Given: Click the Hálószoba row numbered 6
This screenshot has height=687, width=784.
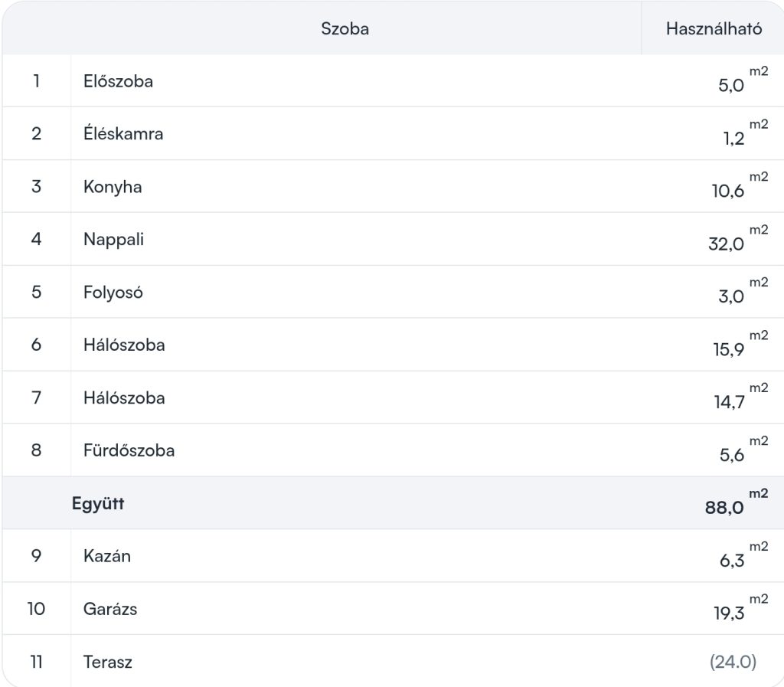Looking at the screenshot, I should [x=393, y=345].
